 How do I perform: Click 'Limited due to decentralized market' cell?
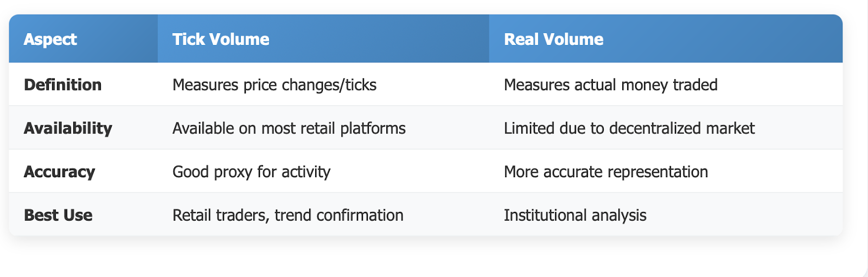[x=629, y=128]
